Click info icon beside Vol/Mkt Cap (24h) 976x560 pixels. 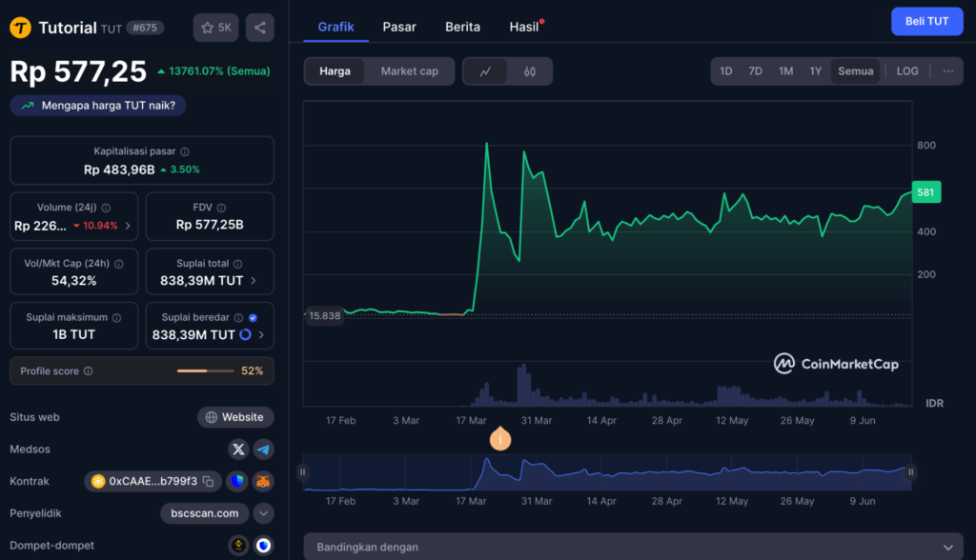pos(119,264)
